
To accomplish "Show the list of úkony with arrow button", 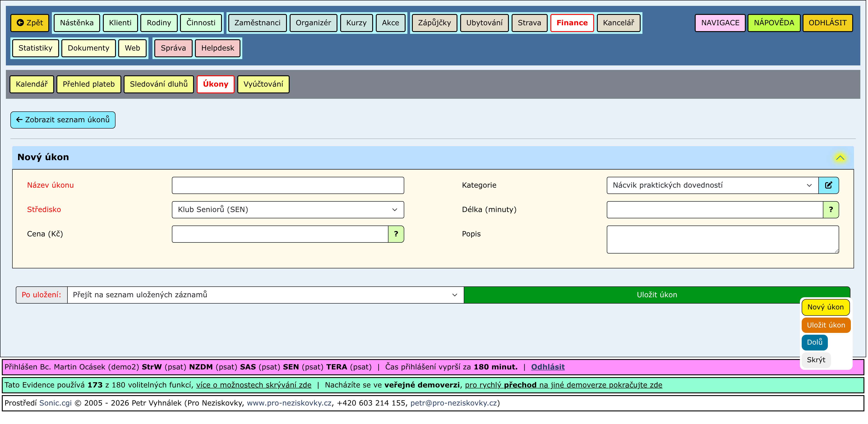I will 63,120.
